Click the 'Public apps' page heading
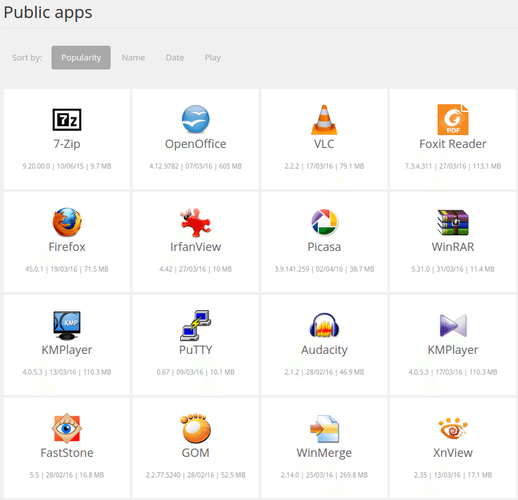The image size is (518, 500). tap(48, 13)
